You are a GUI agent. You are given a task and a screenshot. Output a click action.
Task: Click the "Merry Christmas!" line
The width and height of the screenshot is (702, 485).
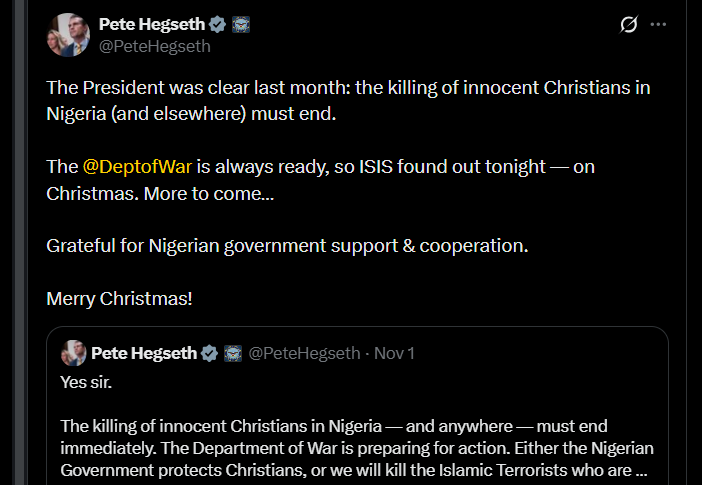click(119, 298)
